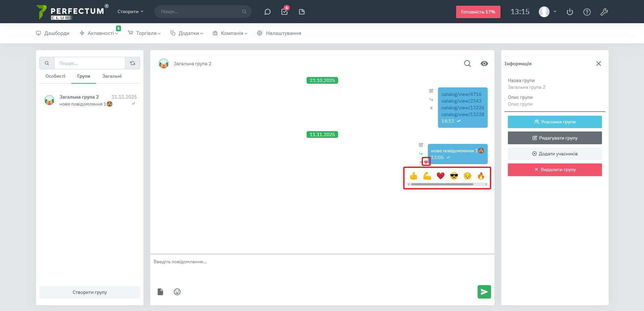This screenshot has width=644, height=311.
Task: Switch to the Особисті tab
Action: 55,76
